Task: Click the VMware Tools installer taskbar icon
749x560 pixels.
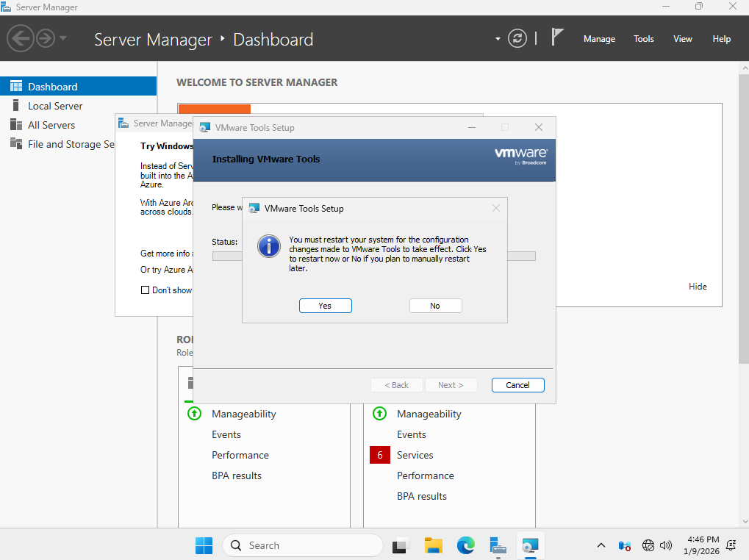Action: [530, 545]
